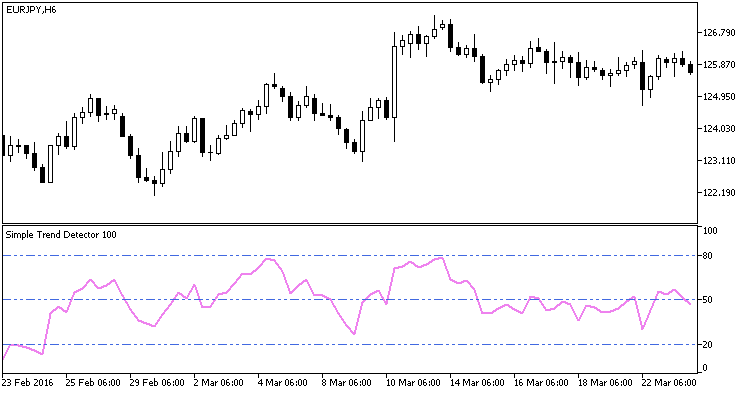Click the 4 Mar 06:00 time label

click(283, 383)
